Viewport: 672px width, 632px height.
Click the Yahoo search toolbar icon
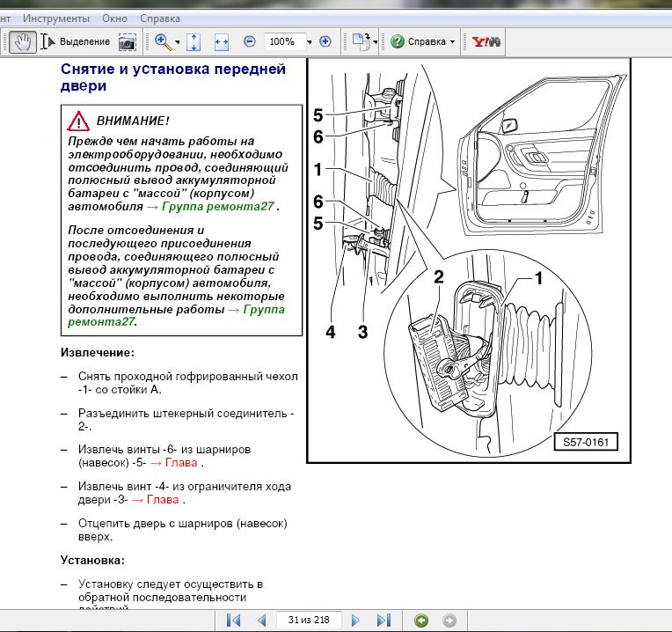point(486,41)
